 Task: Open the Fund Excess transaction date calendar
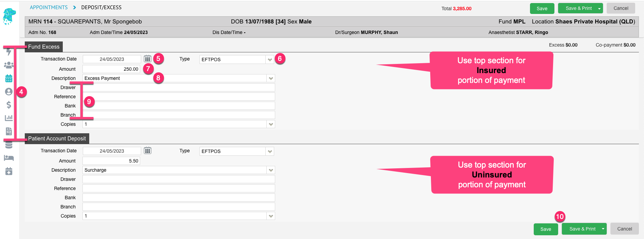point(148,59)
